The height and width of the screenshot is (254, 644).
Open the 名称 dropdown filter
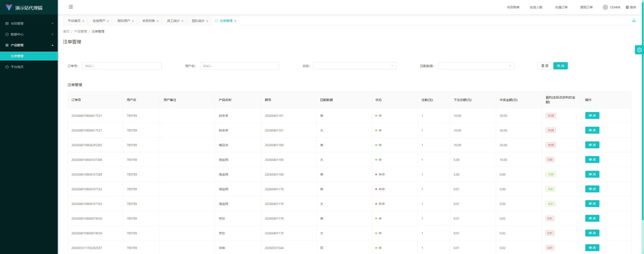point(355,66)
